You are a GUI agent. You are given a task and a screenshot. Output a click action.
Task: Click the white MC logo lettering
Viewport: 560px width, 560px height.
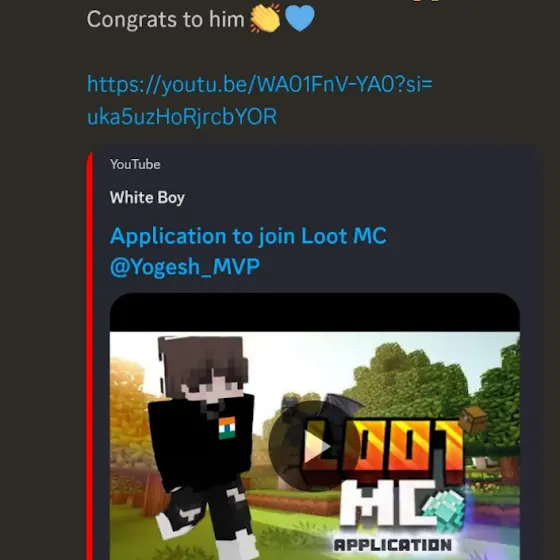click(x=388, y=504)
